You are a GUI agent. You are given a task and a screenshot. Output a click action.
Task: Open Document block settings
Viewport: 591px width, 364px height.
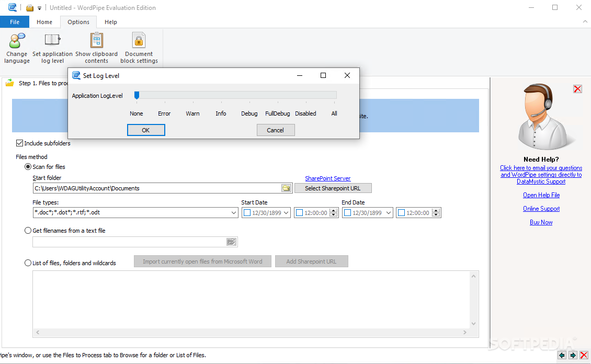139,48
